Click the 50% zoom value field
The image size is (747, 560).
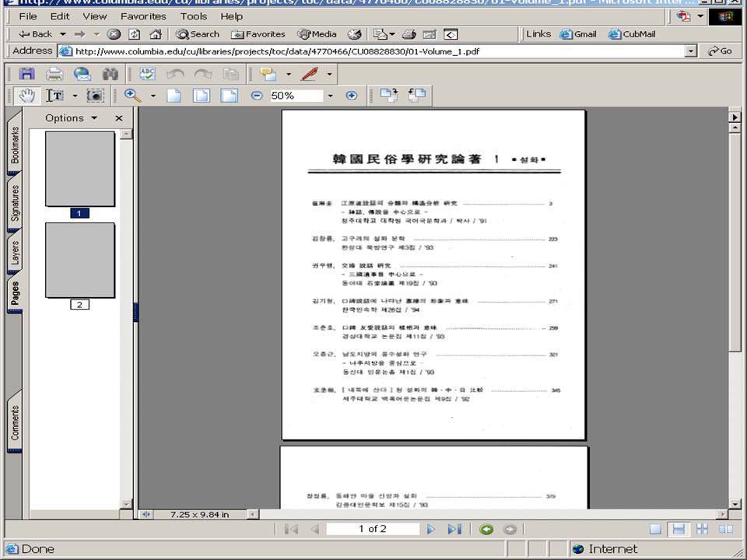296,96
